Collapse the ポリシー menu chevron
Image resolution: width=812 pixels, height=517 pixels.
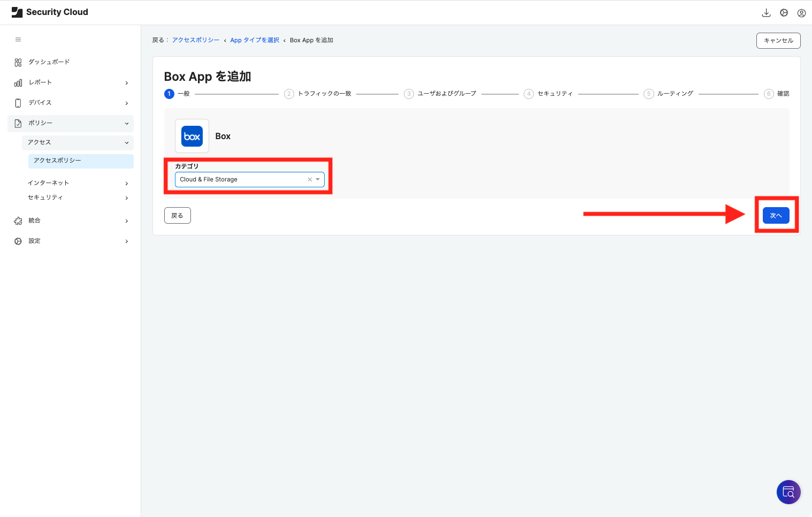click(x=127, y=124)
